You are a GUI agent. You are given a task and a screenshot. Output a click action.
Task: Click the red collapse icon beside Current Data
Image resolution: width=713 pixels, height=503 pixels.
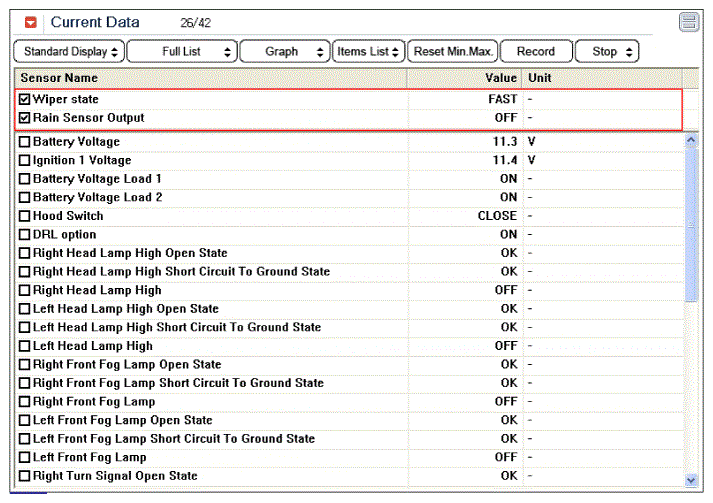(31, 22)
